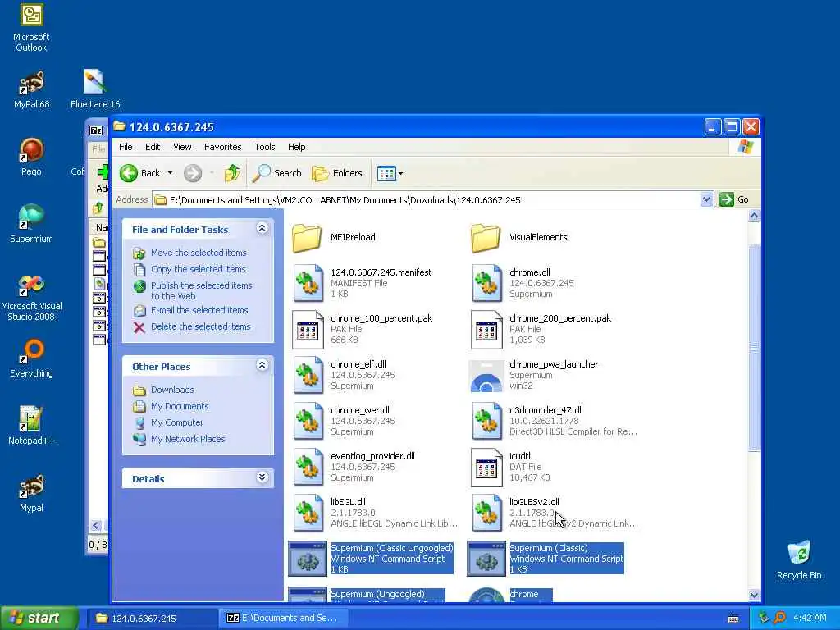Screen dimensions: 840x630
Task: Open the File menu
Action: point(126,147)
